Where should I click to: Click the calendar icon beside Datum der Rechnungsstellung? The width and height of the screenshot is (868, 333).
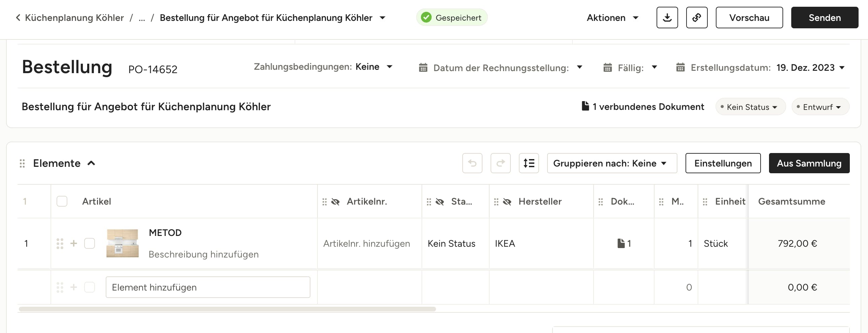(423, 68)
